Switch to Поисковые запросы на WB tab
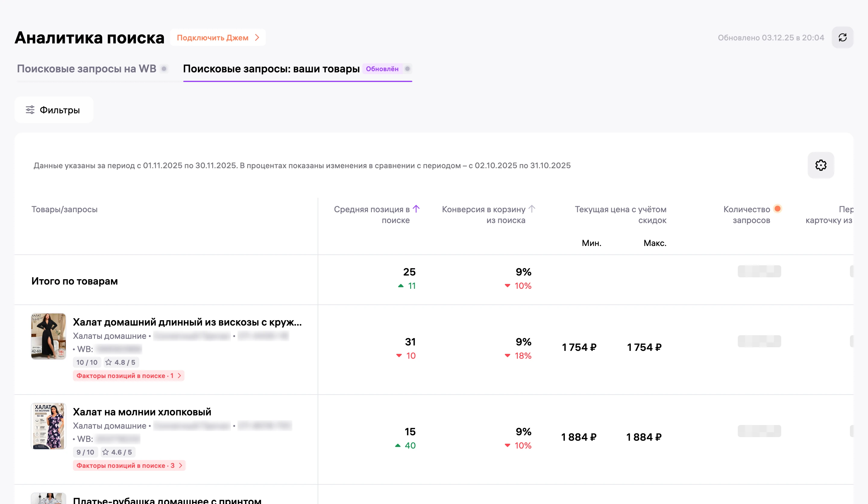Viewport: 868px width, 504px height. click(86, 69)
